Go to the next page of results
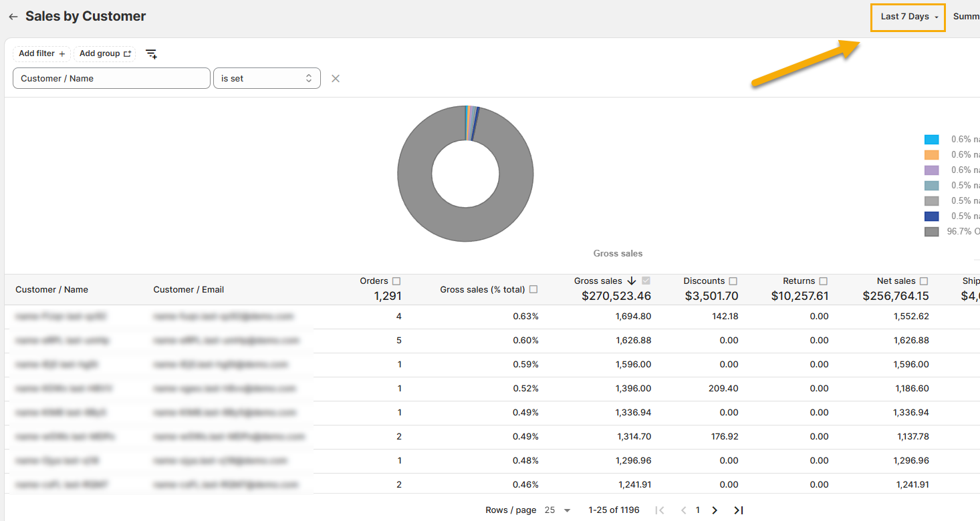Viewport: 980px width, 521px height. [x=715, y=510]
